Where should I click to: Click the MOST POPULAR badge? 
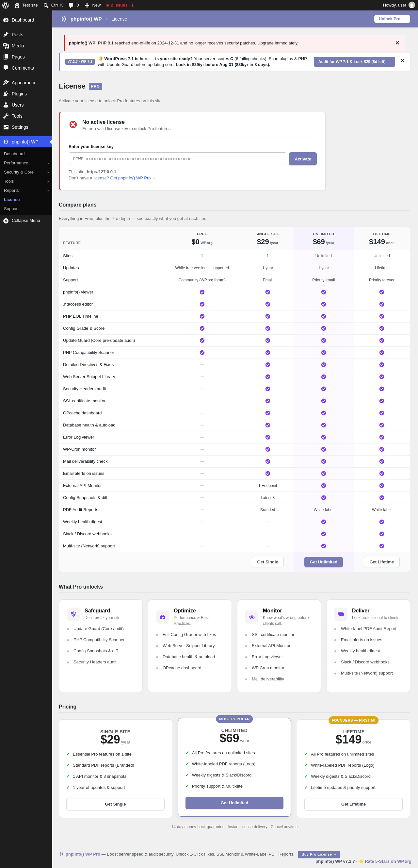234,719
